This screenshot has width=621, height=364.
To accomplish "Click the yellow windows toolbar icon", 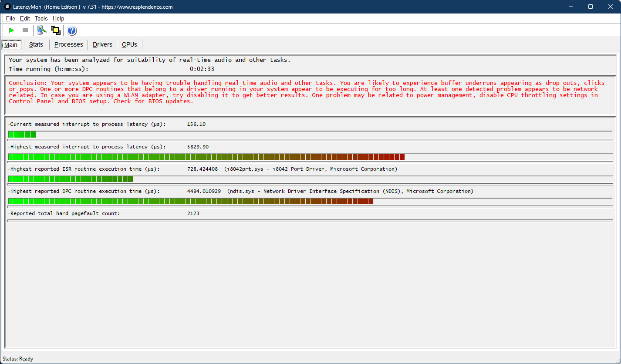I will click(56, 30).
